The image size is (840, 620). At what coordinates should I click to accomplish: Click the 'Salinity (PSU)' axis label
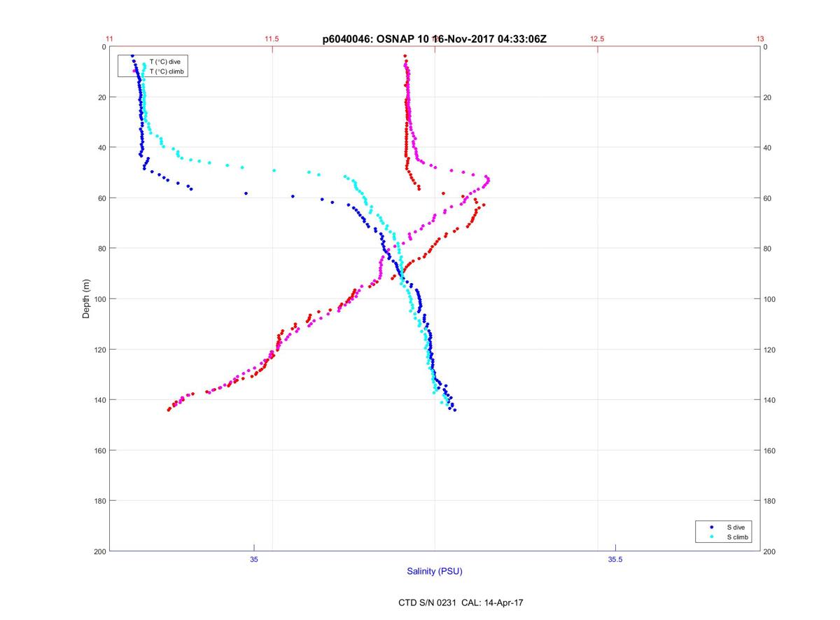[435, 572]
